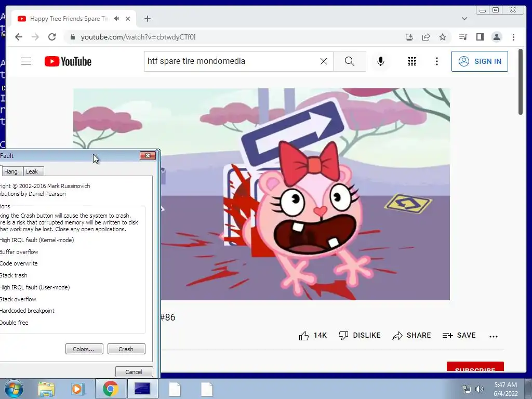Click the blue screen app taskbar icon
Image resolution: width=532 pixels, height=399 pixels.
click(x=142, y=389)
